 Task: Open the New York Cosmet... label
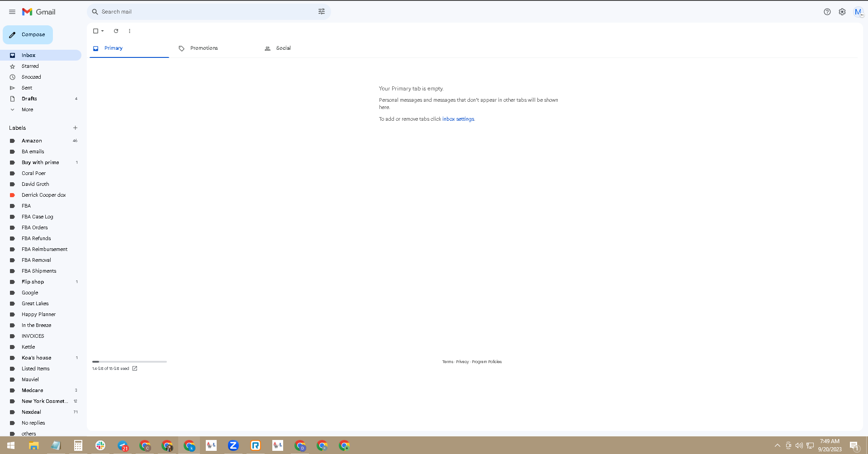click(41, 401)
